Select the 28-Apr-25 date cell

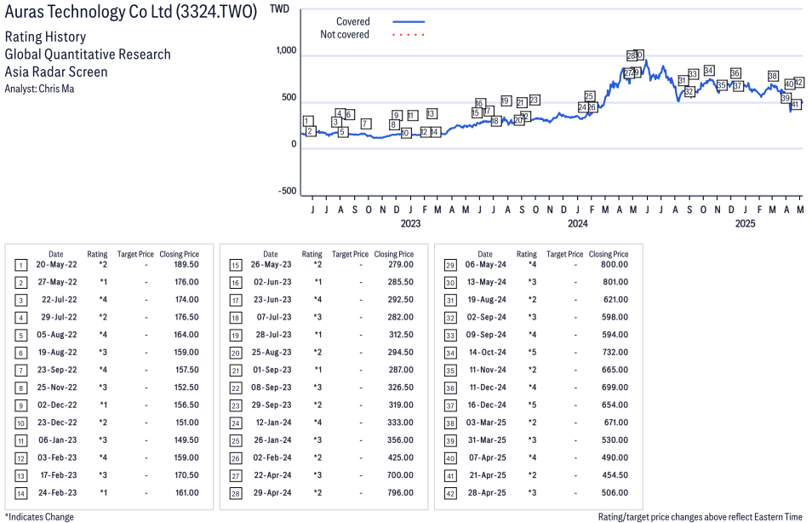(487, 493)
